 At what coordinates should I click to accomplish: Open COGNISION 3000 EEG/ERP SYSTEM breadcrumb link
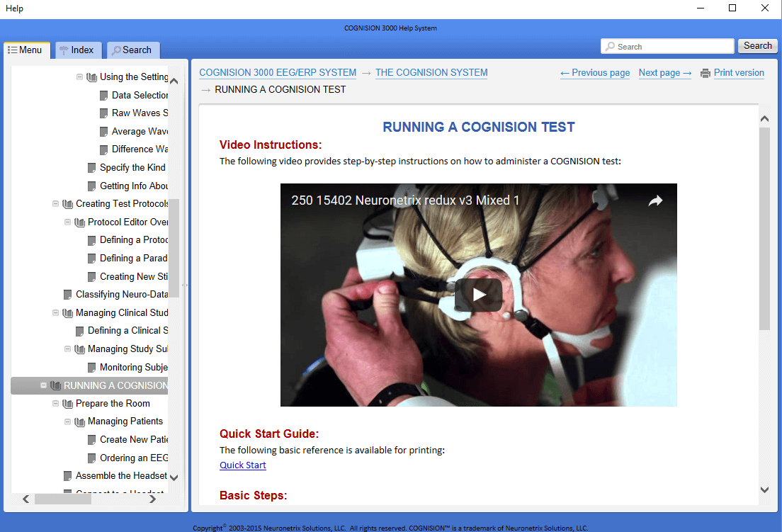tap(278, 73)
